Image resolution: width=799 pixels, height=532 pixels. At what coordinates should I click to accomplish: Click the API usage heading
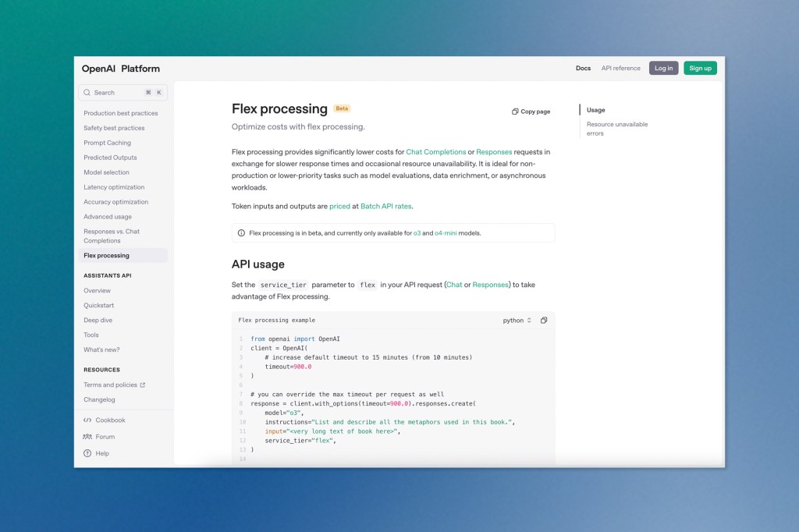click(257, 264)
